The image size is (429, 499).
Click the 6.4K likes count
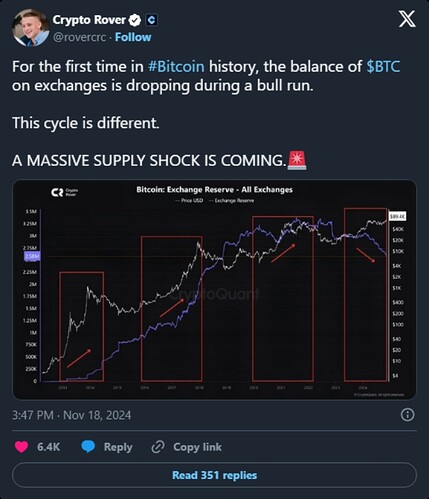point(49,447)
